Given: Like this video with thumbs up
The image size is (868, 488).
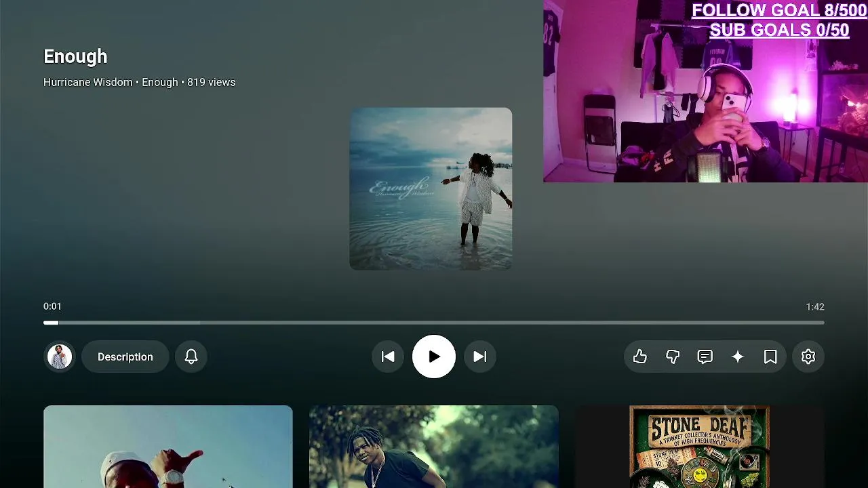Looking at the screenshot, I should click(640, 357).
